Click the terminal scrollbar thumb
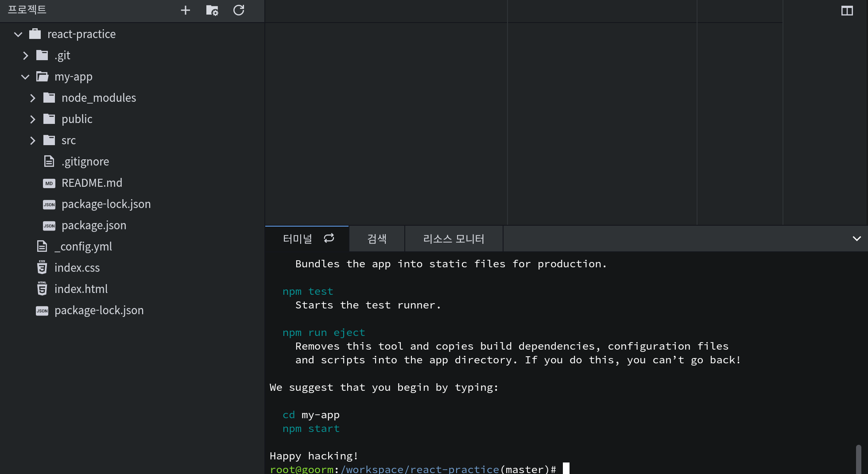The image size is (868, 474). pos(858,459)
